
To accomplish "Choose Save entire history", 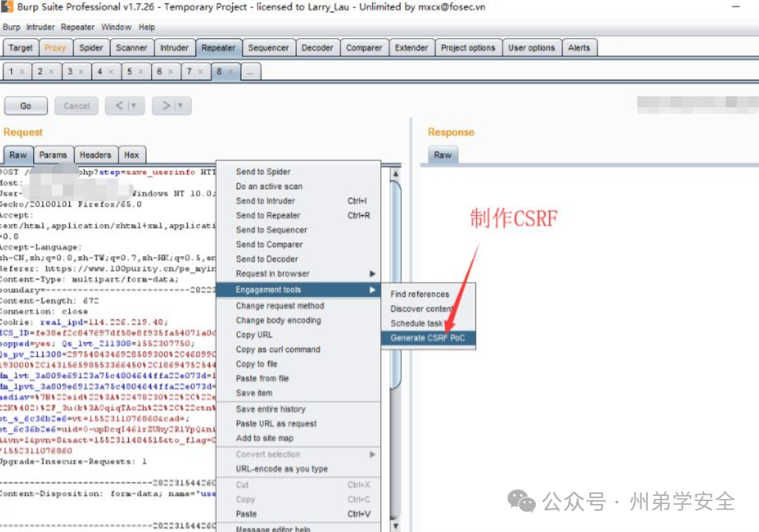I will (x=298, y=409).
